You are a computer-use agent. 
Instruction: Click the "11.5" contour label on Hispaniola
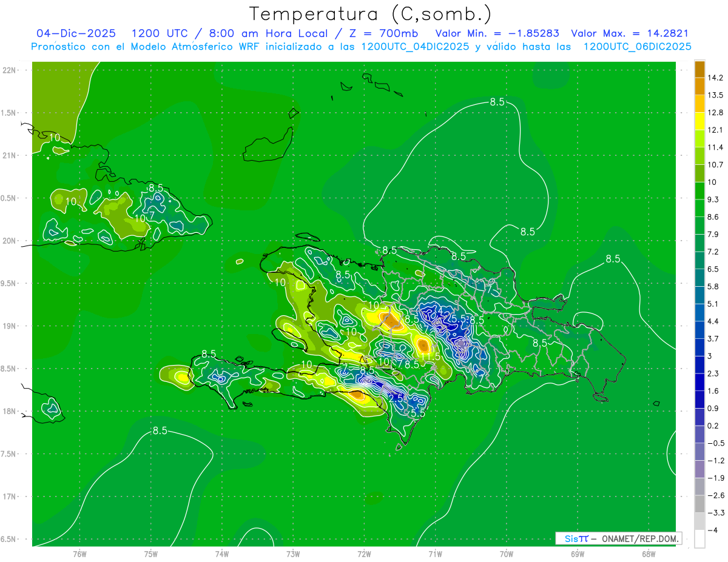point(430,357)
